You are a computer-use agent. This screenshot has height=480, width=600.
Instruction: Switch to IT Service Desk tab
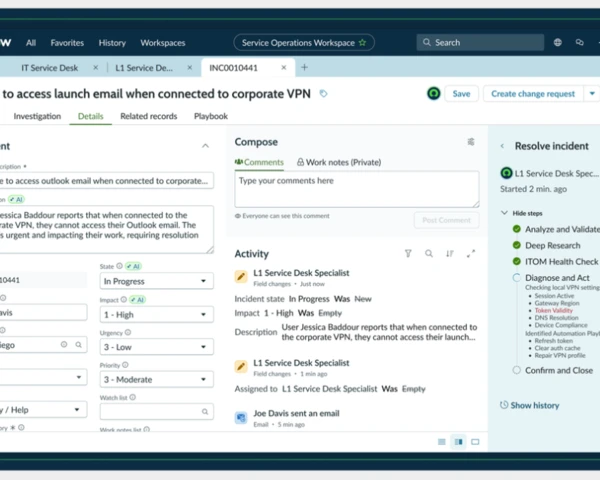tap(50, 68)
